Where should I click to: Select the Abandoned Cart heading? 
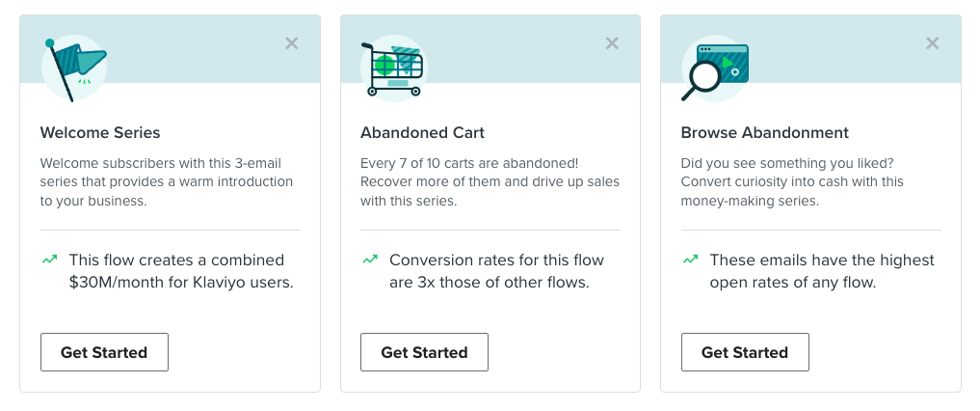(422, 132)
